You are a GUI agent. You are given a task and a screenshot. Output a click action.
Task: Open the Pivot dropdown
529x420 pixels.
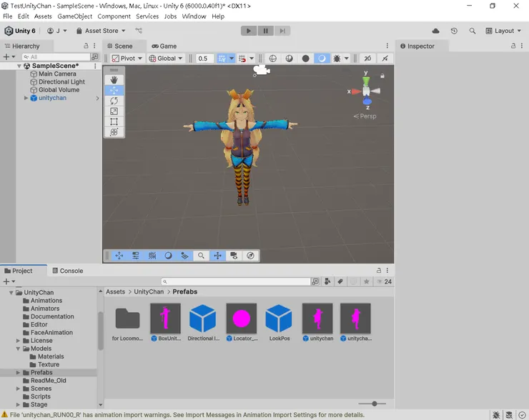point(127,59)
